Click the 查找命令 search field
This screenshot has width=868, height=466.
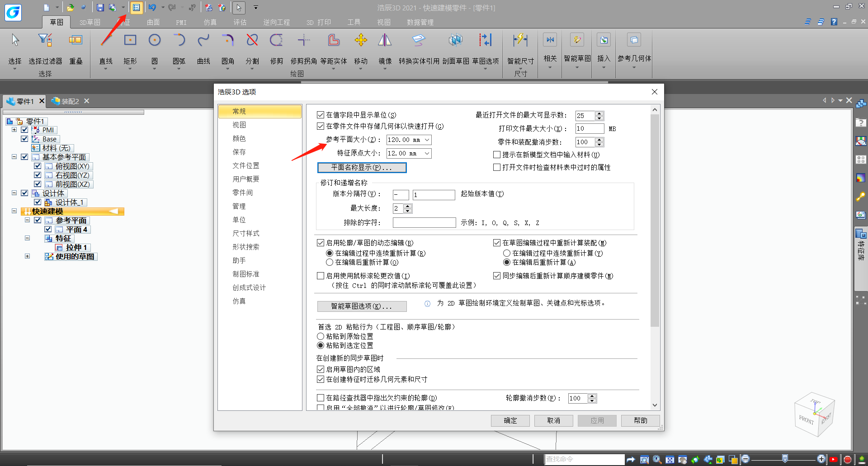585,459
